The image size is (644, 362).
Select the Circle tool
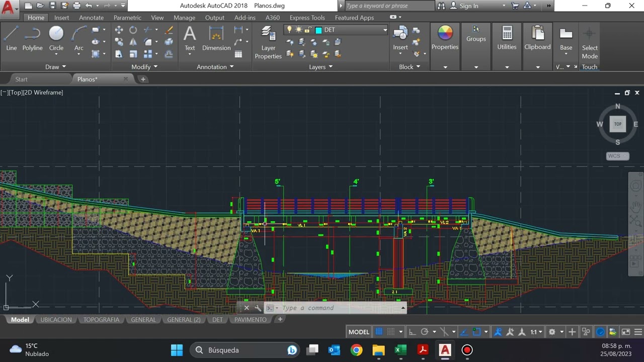(x=56, y=38)
